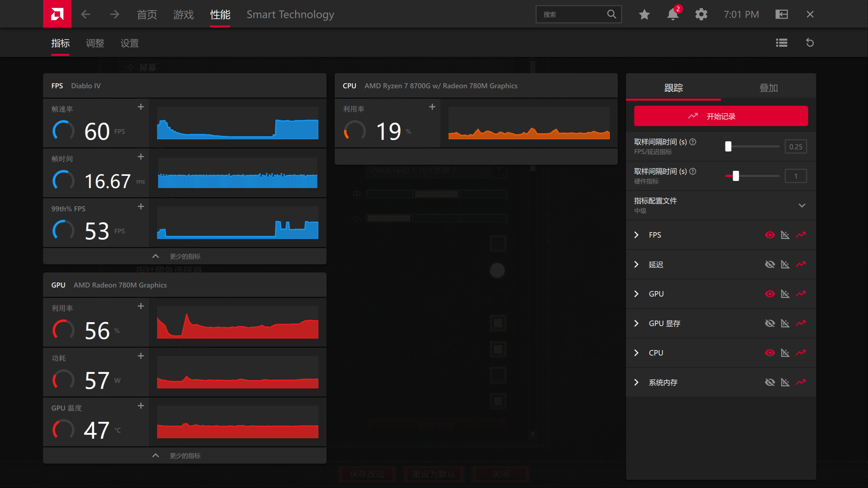Click help icon for FPS sampling interval
The image size is (868, 488).
693,142
